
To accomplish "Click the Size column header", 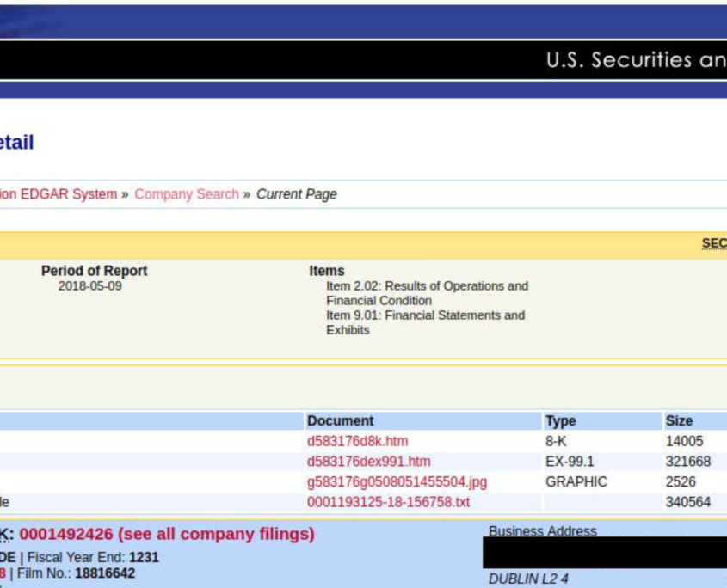I will point(679,421).
